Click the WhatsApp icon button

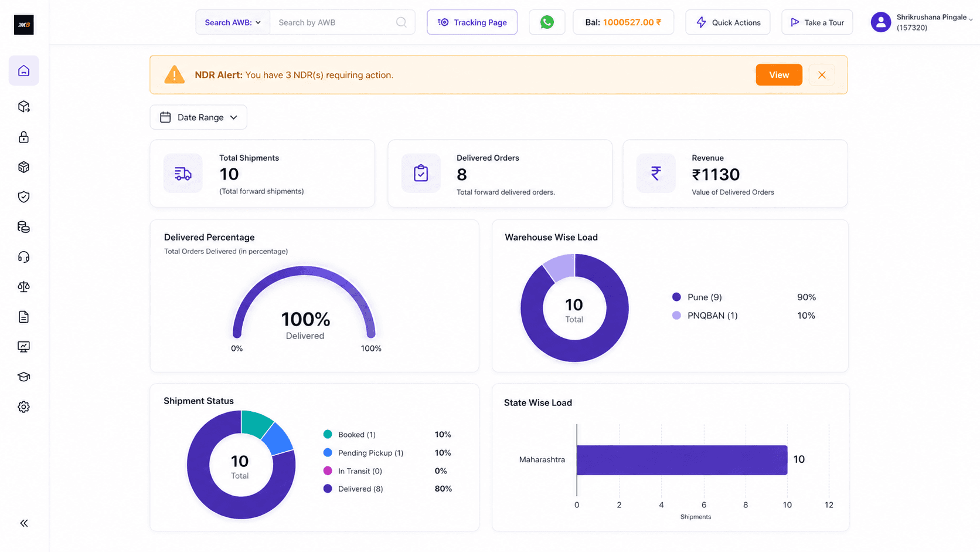[547, 22]
